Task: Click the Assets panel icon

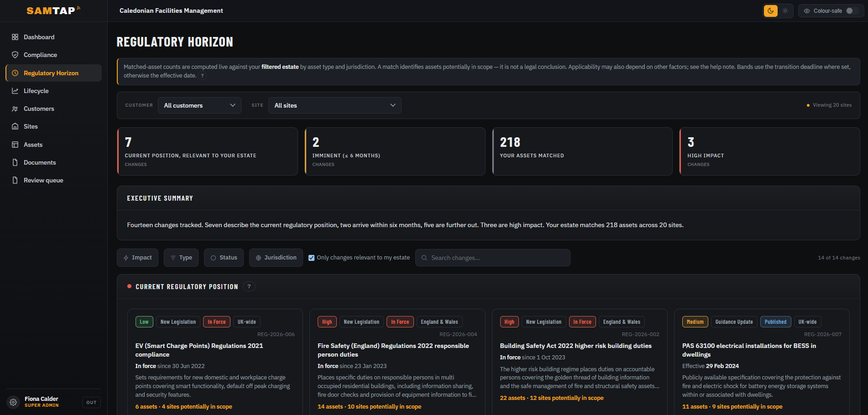Action: click(x=15, y=145)
